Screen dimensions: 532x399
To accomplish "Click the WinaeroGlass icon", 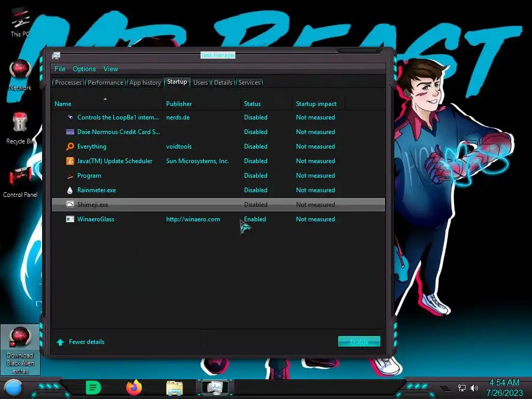I will [70, 219].
